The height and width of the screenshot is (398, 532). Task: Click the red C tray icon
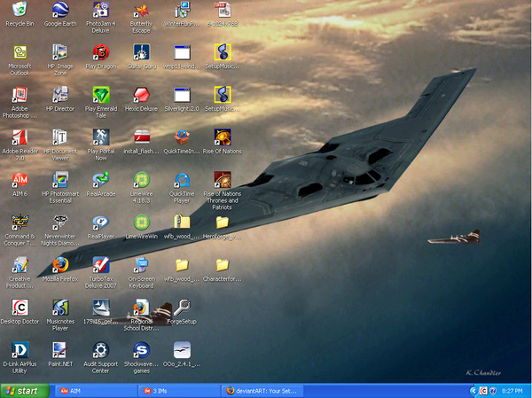coord(483,391)
